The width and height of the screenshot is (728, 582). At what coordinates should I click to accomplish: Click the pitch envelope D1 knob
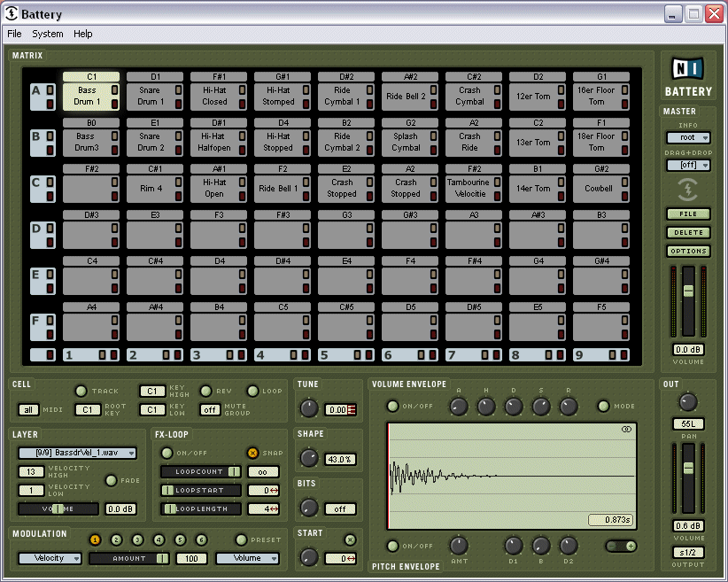(x=514, y=546)
